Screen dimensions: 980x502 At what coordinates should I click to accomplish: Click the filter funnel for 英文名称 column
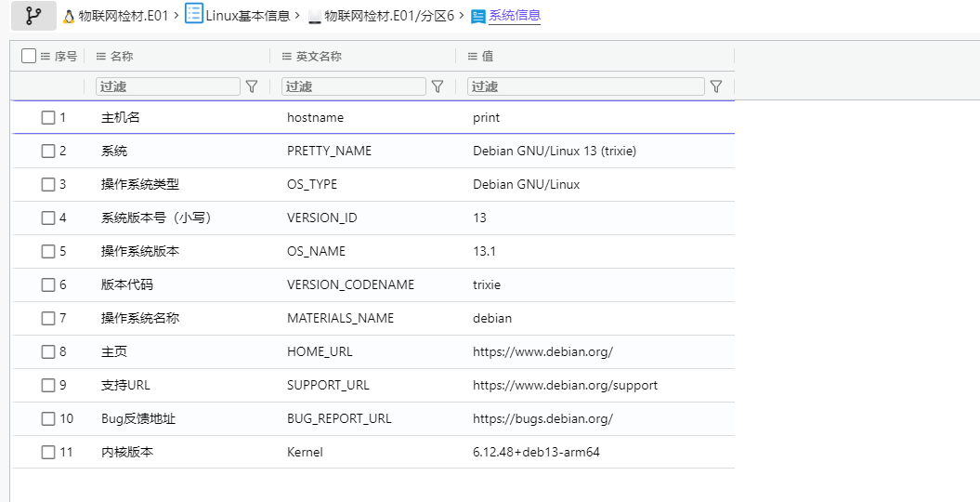pyautogui.click(x=438, y=86)
